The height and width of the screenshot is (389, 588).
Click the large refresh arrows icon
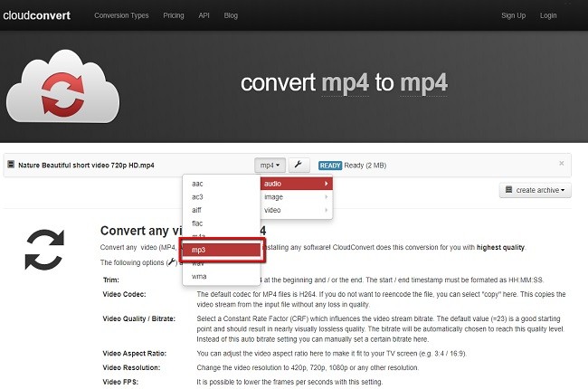point(44,250)
